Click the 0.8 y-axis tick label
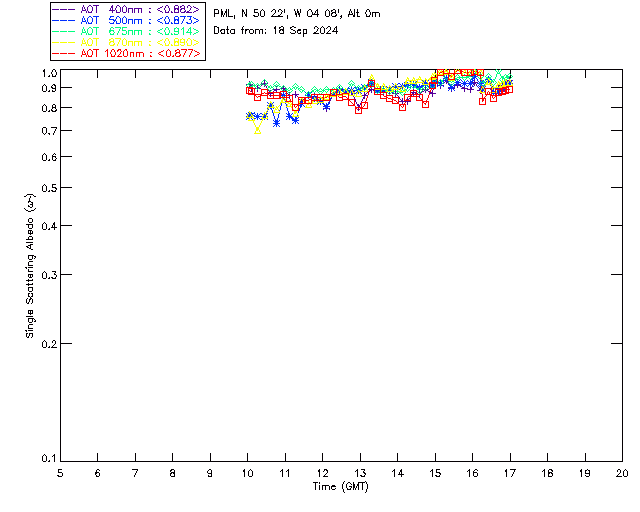 (49, 108)
